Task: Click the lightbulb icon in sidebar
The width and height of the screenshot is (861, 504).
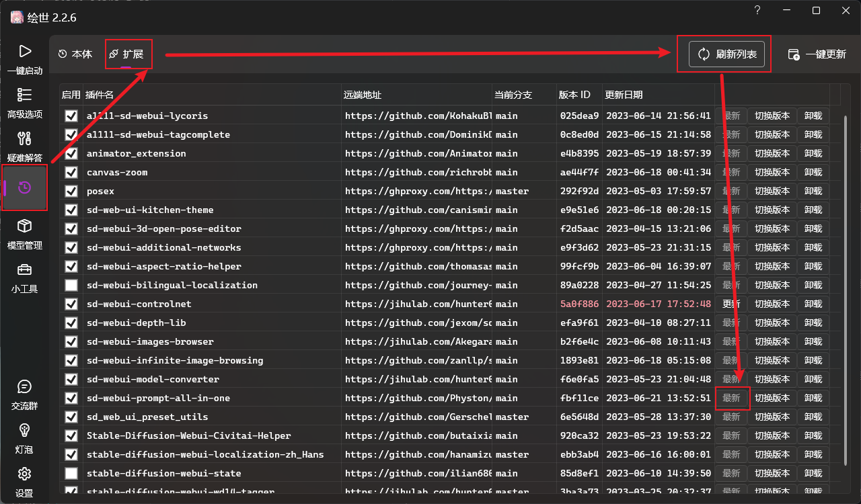Action: click(x=25, y=430)
